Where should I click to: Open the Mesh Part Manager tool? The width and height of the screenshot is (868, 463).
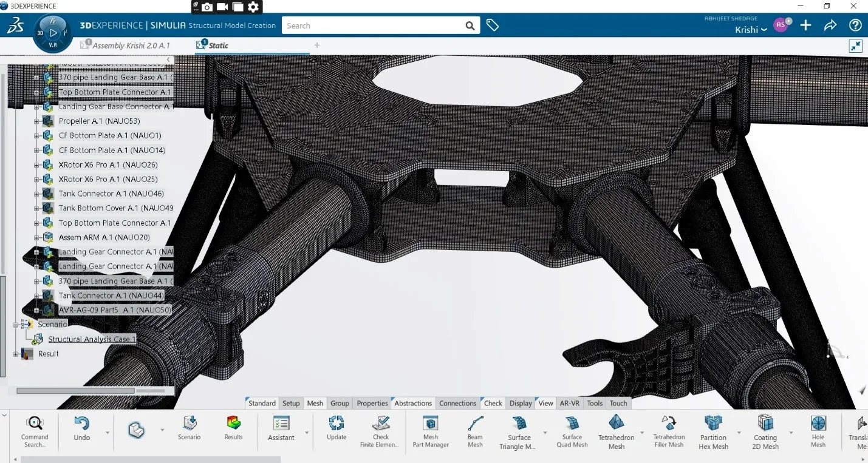(x=431, y=428)
